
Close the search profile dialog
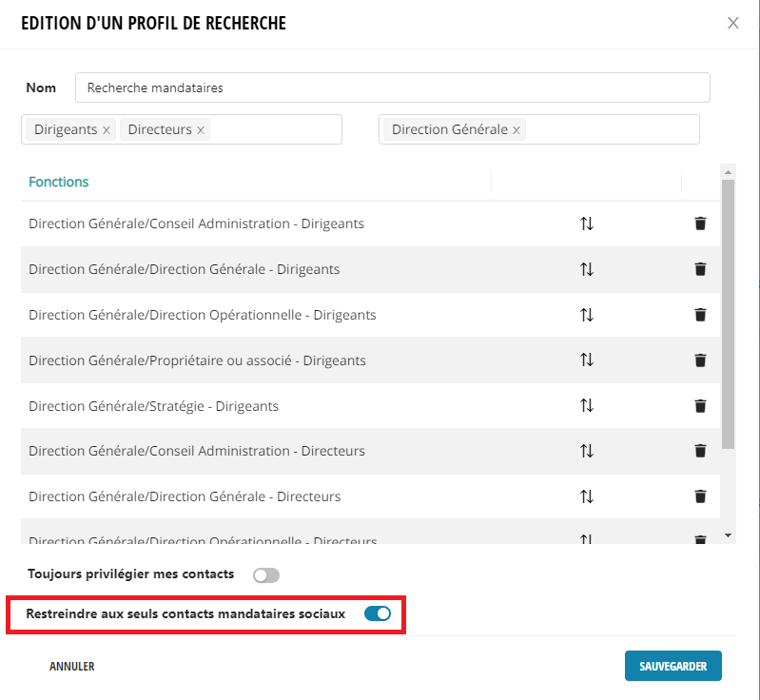coord(732,23)
